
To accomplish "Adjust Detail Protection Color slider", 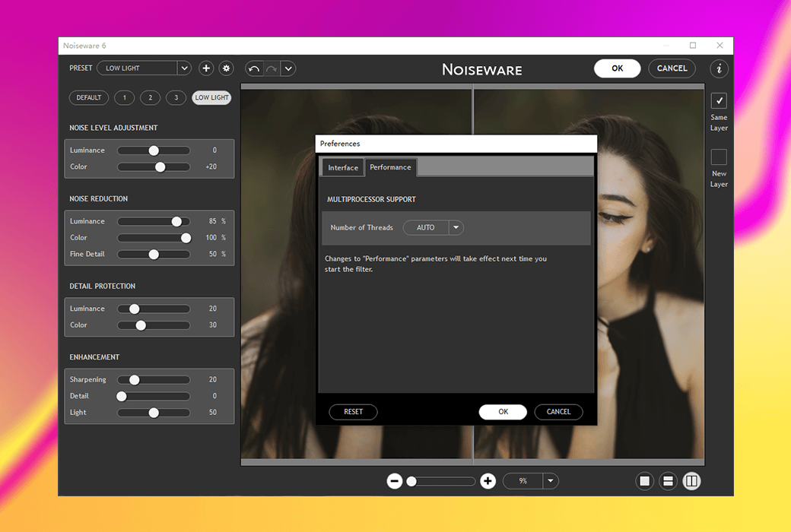I will (x=154, y=325).
